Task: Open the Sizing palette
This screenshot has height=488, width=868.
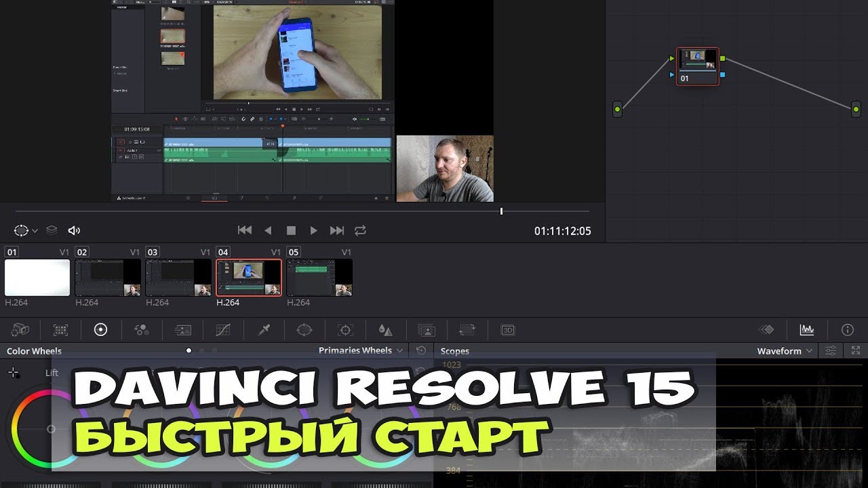Action: pos(467,330)
